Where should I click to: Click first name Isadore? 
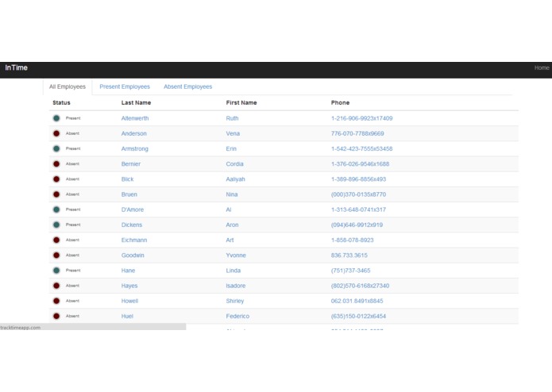point(236,286)
